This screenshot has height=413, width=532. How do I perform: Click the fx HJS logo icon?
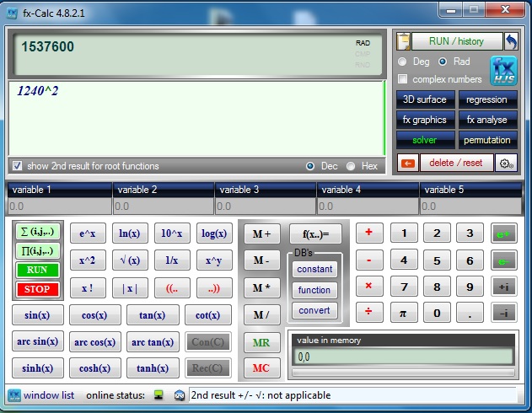coord(503,71)
